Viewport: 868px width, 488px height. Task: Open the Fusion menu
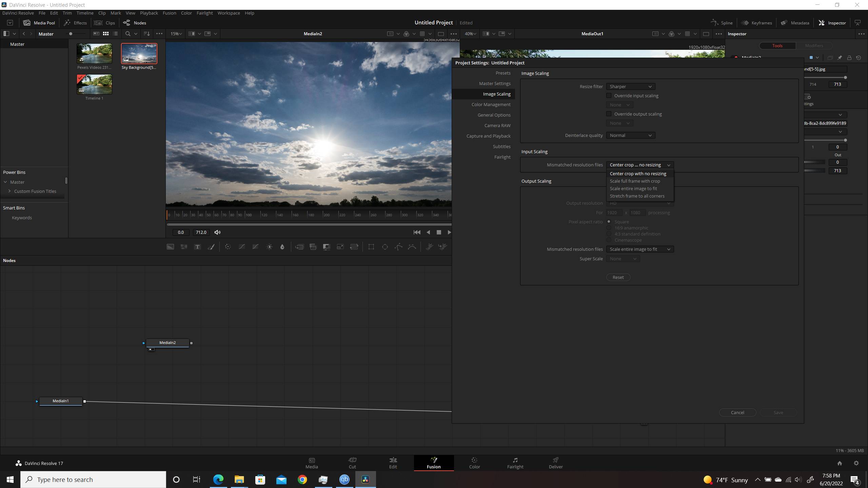pos(169,13)
